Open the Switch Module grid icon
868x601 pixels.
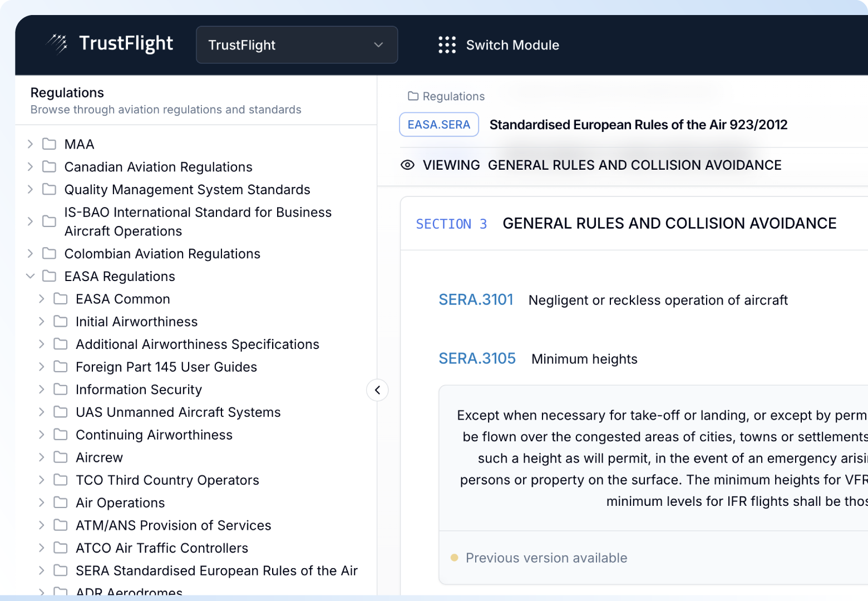(x=447, y=45)
